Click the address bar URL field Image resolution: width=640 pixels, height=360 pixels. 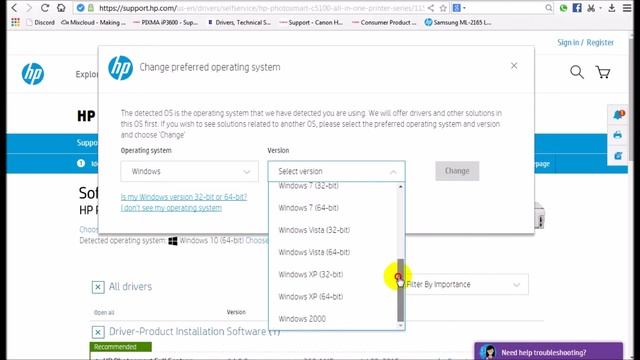tap(261, 8)
